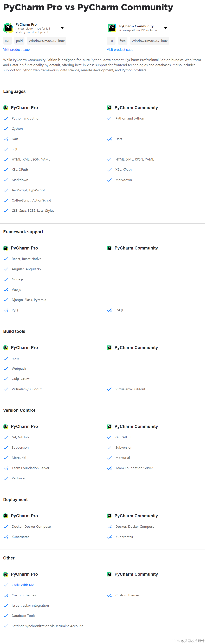207x644 pixels.
Task: Click the checkmark next to Perforce
Action: [x=6, y=479]
